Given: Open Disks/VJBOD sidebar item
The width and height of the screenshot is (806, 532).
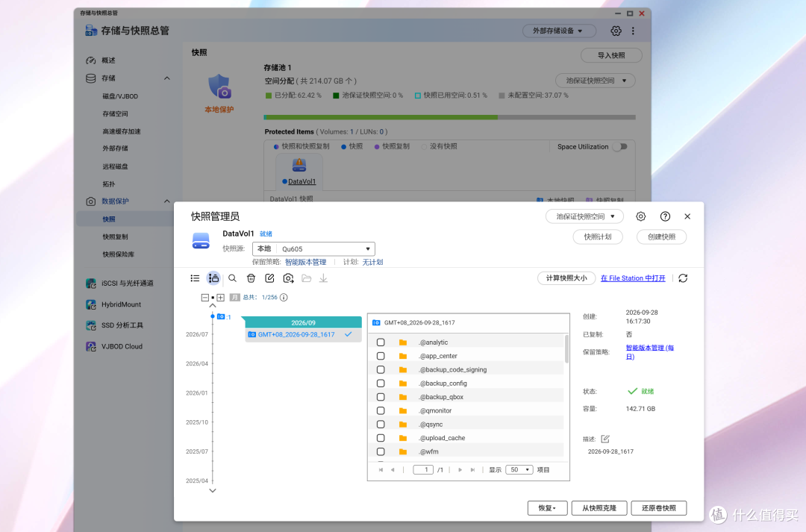Looking at the screenshot, I should (119, 96).
